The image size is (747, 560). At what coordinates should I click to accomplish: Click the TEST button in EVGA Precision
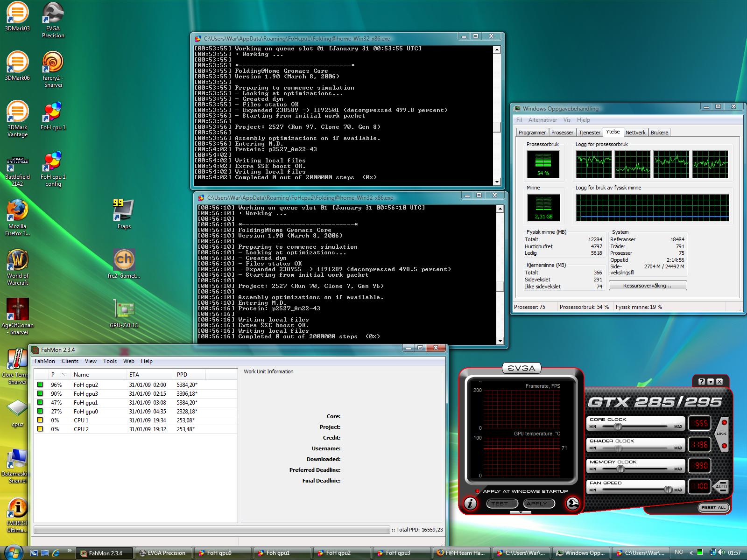502,504
